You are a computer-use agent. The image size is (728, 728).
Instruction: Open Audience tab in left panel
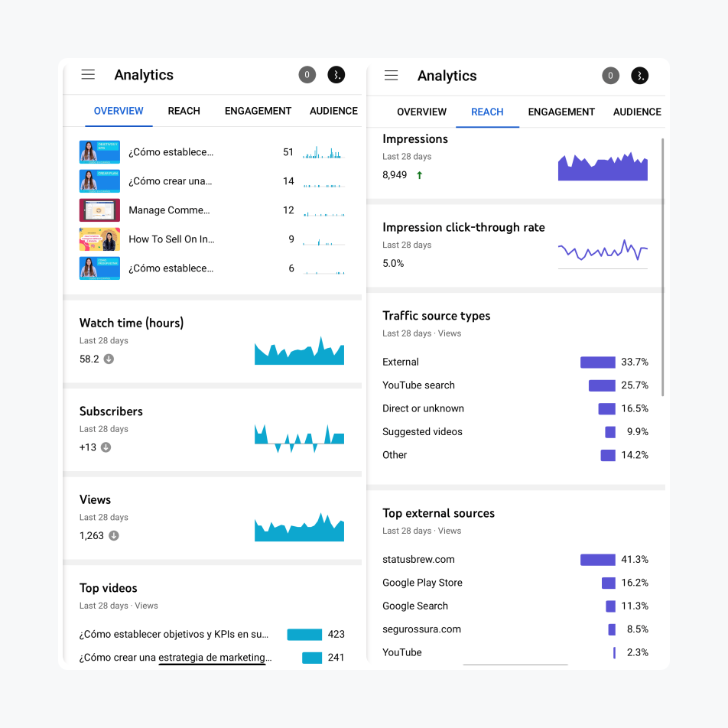[333, 111]
